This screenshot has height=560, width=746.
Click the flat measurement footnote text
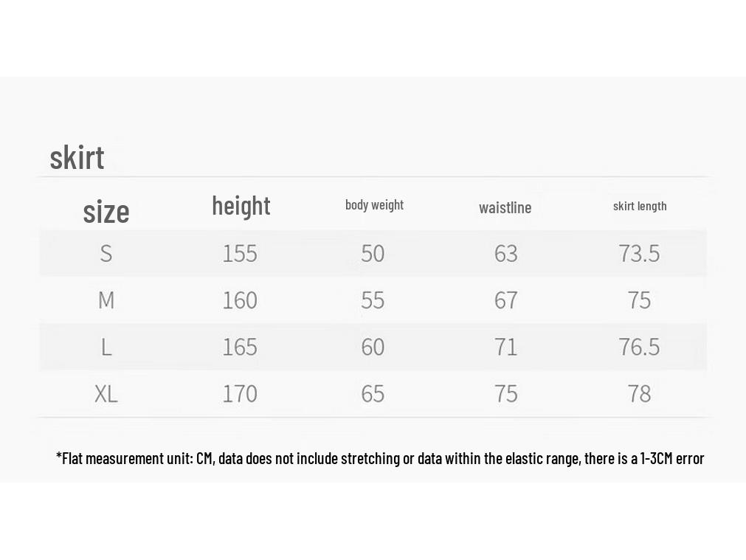[x=380, y=458]
